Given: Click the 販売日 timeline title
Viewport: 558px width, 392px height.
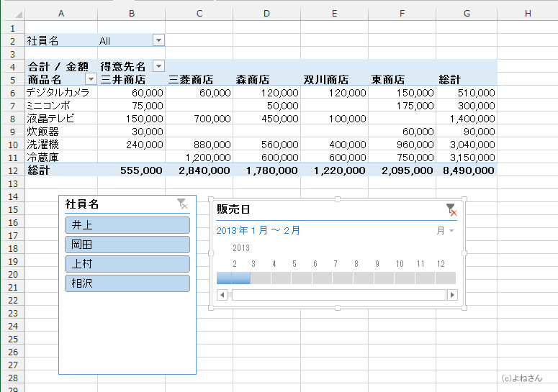Looking at the screenshot, I should tap(233, 209).
